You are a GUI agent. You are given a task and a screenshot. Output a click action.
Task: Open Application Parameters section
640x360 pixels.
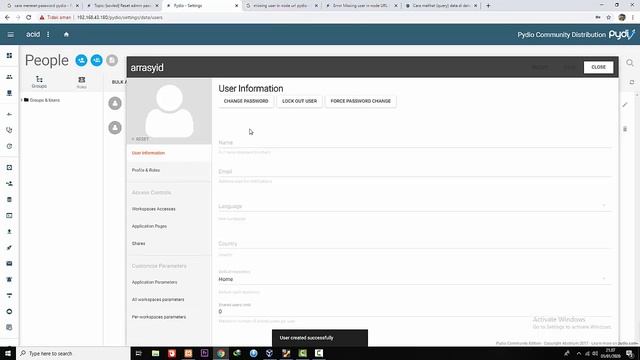click(169, 282)
